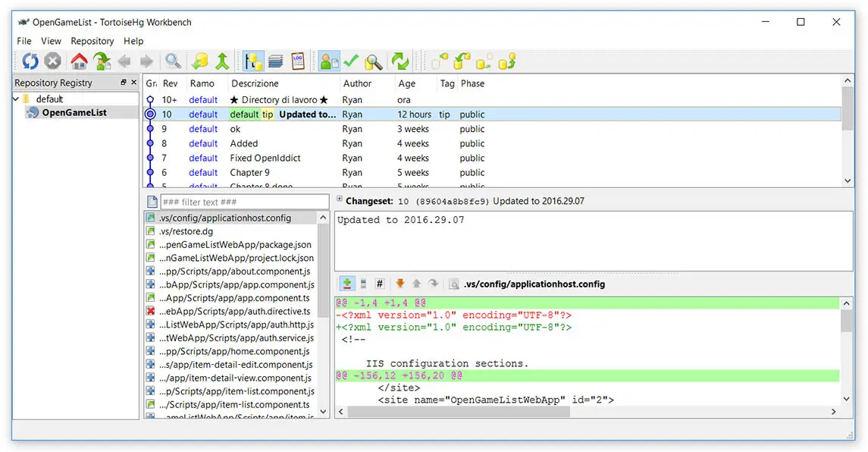The height and width of the screenshot is (452, 868).
Task: Open the Repository menu
Action: coord(92,41)
